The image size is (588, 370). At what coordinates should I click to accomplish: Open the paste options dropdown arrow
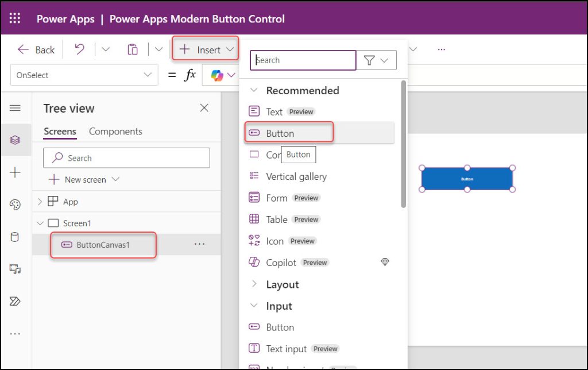coord(158,49)
